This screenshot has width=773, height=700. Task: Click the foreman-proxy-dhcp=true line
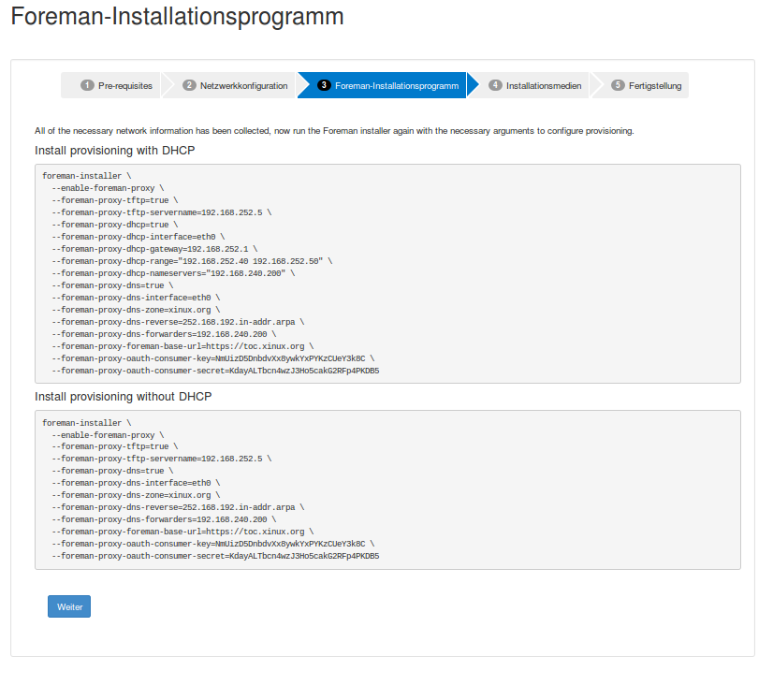pos(114,225)
